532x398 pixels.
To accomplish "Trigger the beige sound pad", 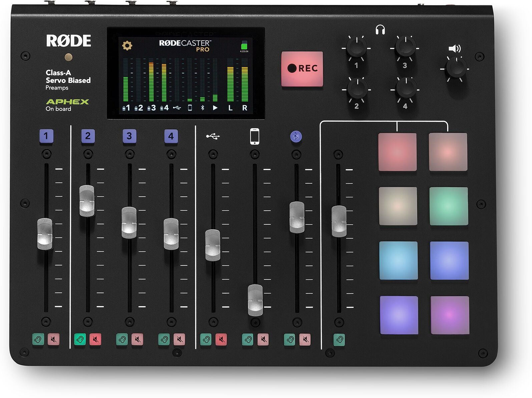I will point(398,206).
